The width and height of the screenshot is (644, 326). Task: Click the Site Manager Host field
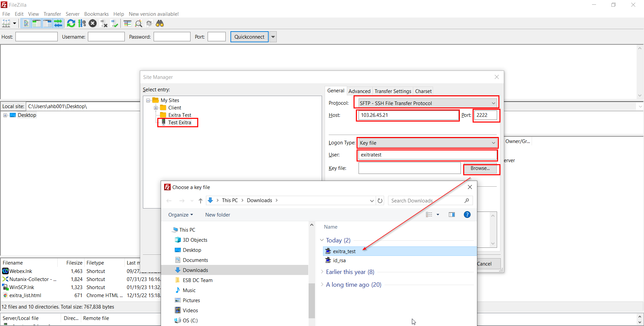pyautogui.click(x=408, y=115)
